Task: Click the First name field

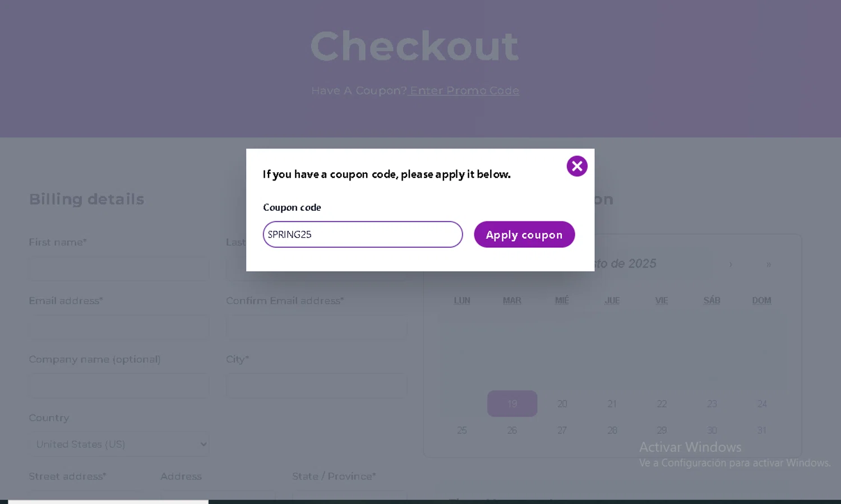Action: (x=119, y=269)
